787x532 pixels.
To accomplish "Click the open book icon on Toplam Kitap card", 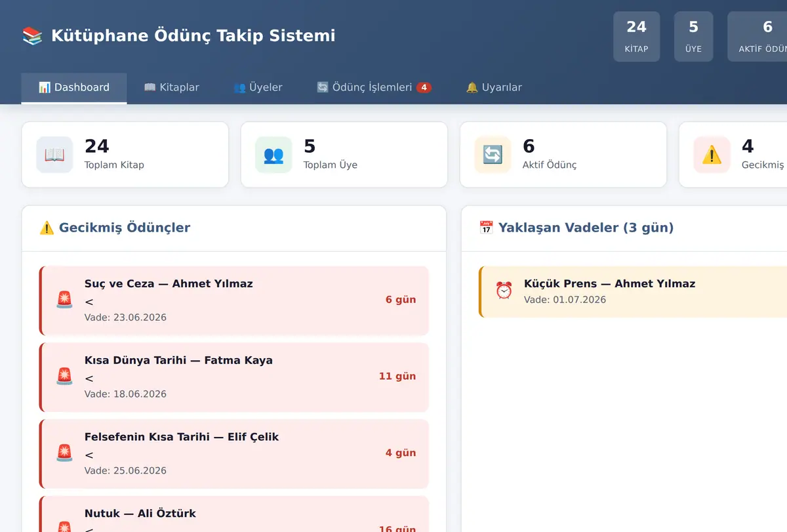I will tap(54, 155).
